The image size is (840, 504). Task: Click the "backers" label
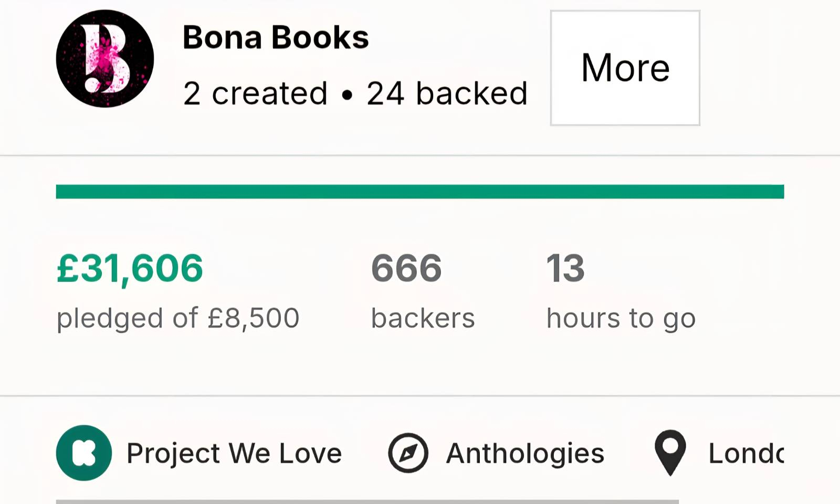click(423, 318)
